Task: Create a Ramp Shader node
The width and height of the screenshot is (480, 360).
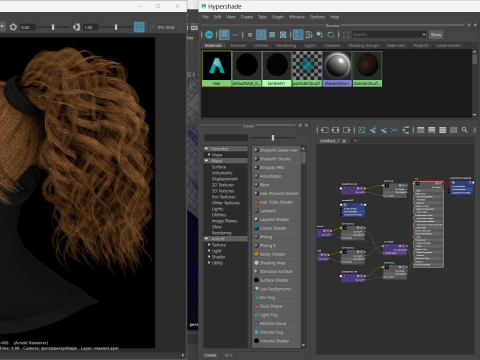Action: point(276,254)
